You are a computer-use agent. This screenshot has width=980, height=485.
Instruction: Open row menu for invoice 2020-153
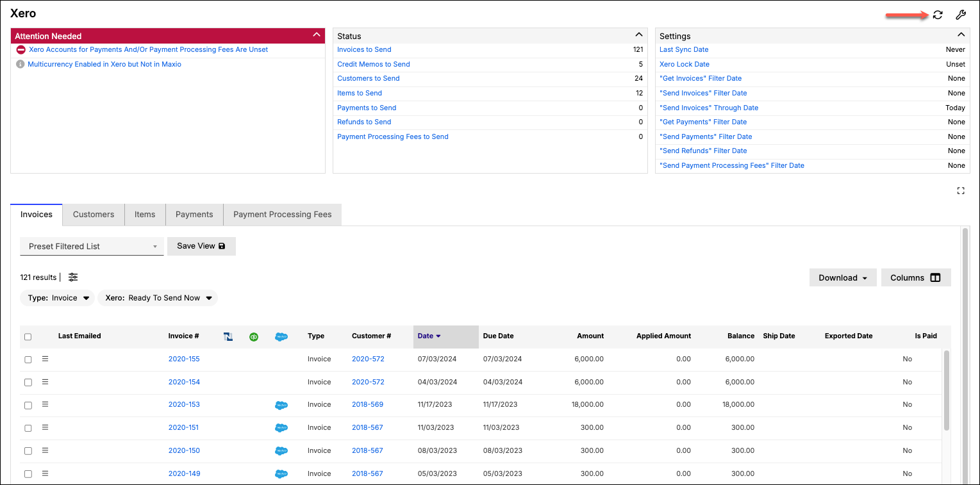46,404
